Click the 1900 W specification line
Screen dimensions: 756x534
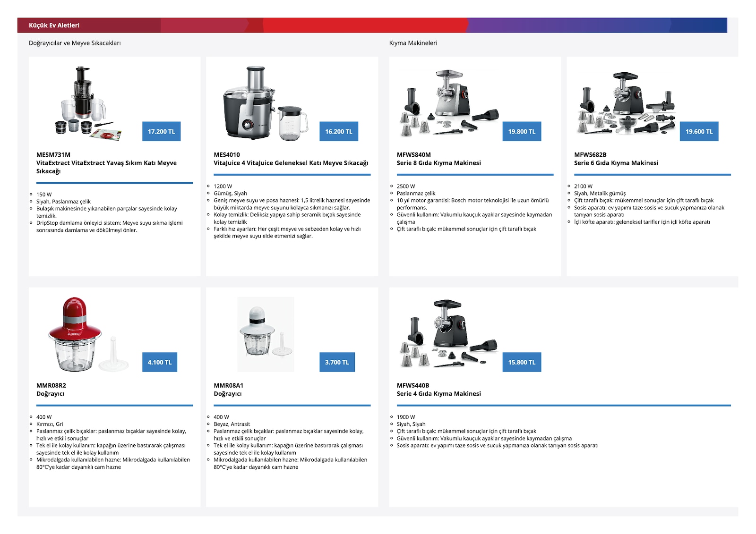[406, 417]
